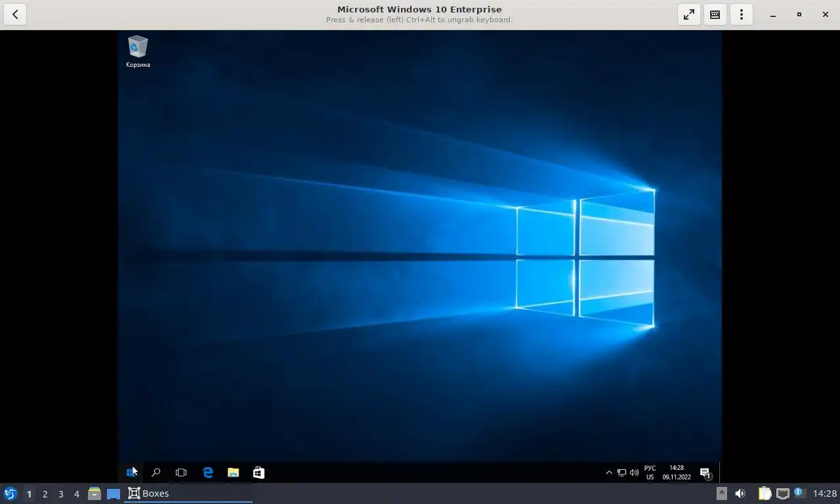The width and height of the screenshot is (840, 504).
Task: Open the keyboard shortcuts menu
Action: [x=715, y=14]
